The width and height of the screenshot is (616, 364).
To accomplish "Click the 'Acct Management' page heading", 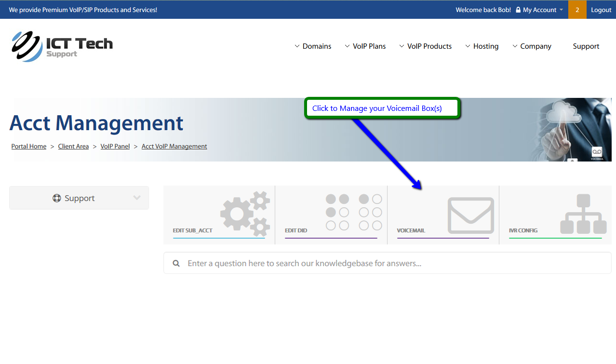I will pos(96,123).
